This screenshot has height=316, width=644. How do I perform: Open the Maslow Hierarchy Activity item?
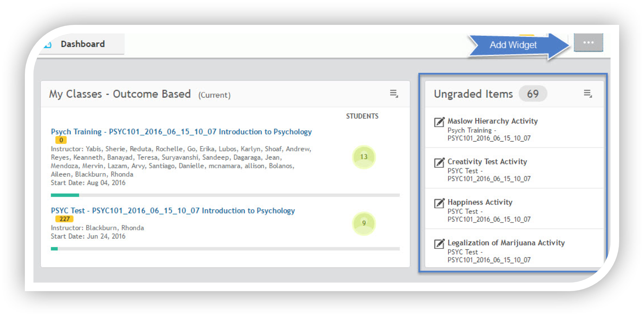tap(492, 121)
